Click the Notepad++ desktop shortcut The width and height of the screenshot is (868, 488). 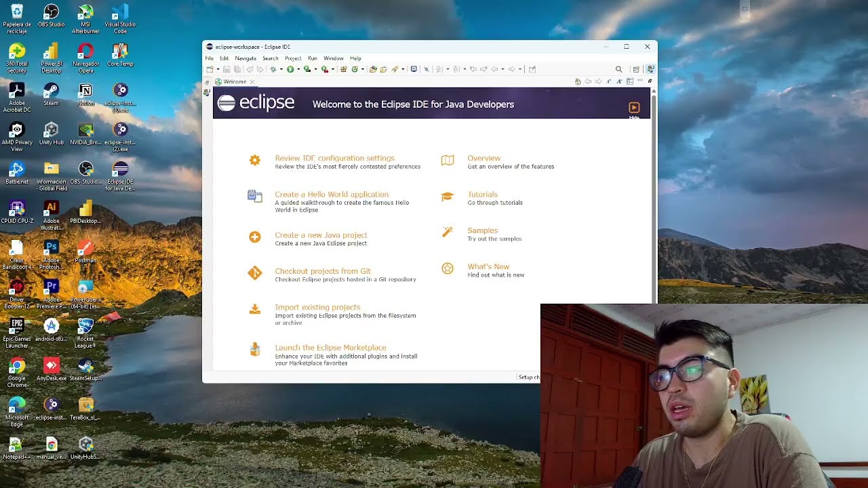click(17, 447)
